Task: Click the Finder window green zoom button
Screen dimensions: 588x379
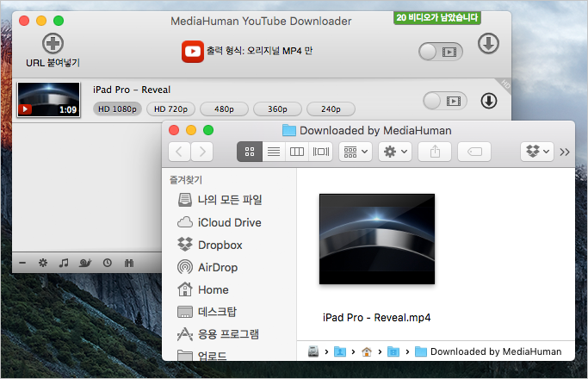Action: coord(208,130)
